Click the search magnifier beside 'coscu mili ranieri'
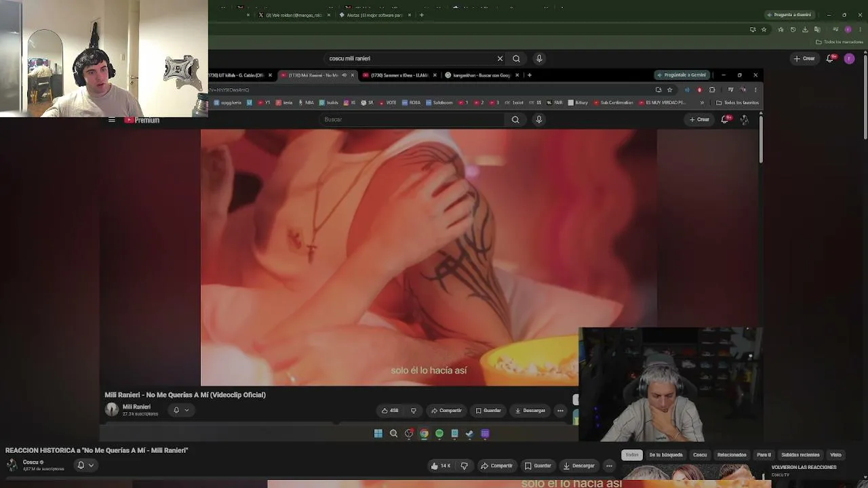This screenshot has height=488, width=868. tap(516, 58)
